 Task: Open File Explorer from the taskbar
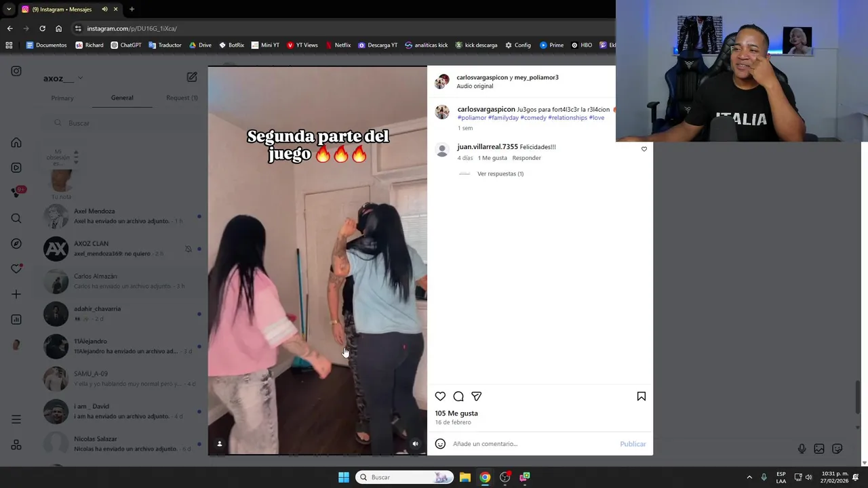click(x=465, y=477)
